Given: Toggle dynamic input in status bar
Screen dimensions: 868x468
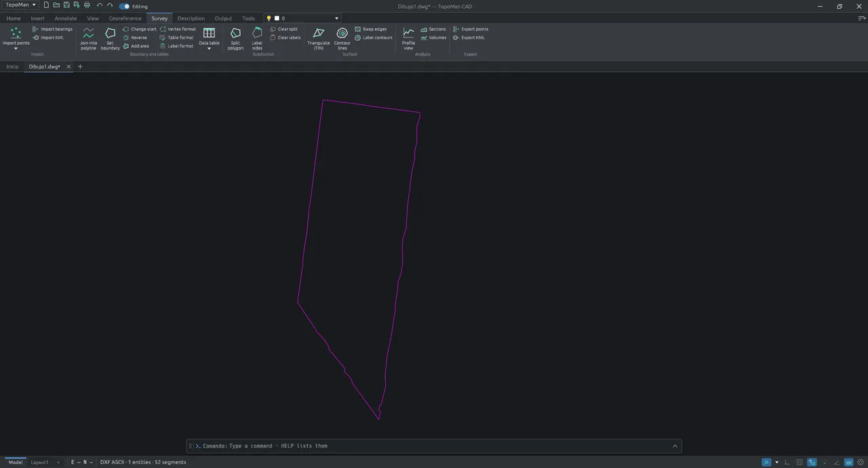Looking at the screenshot, I should [x=812, y=462].
